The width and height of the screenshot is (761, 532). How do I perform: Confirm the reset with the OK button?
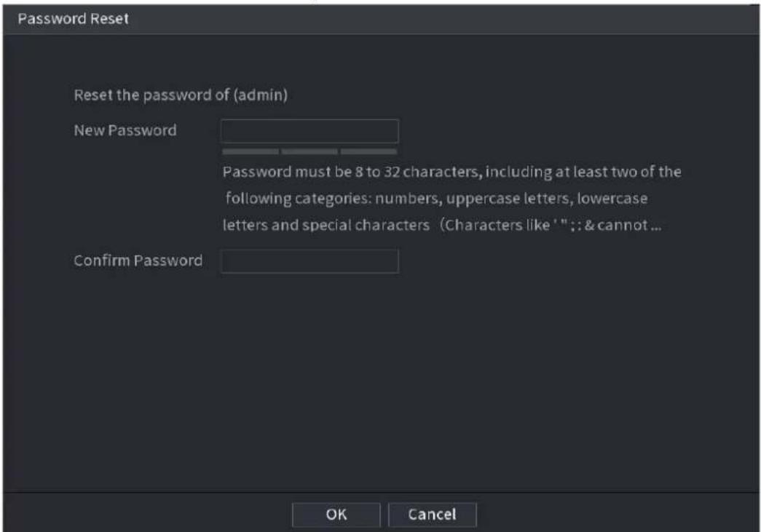point(336,515)
